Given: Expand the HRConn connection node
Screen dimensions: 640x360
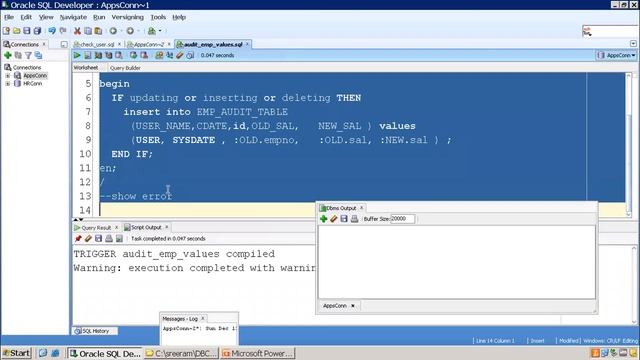Looking at the screenshot, I should 7,84.
